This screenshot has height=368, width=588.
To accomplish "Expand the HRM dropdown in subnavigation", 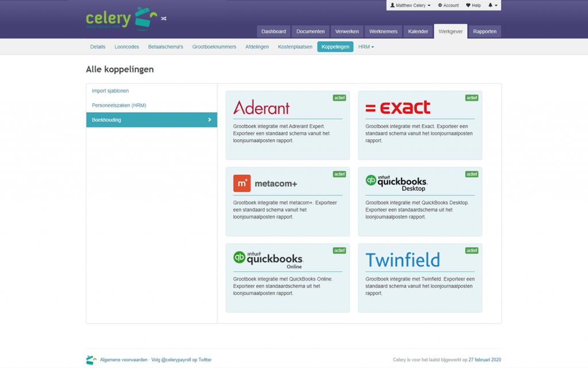I will [x=366, y=47].
